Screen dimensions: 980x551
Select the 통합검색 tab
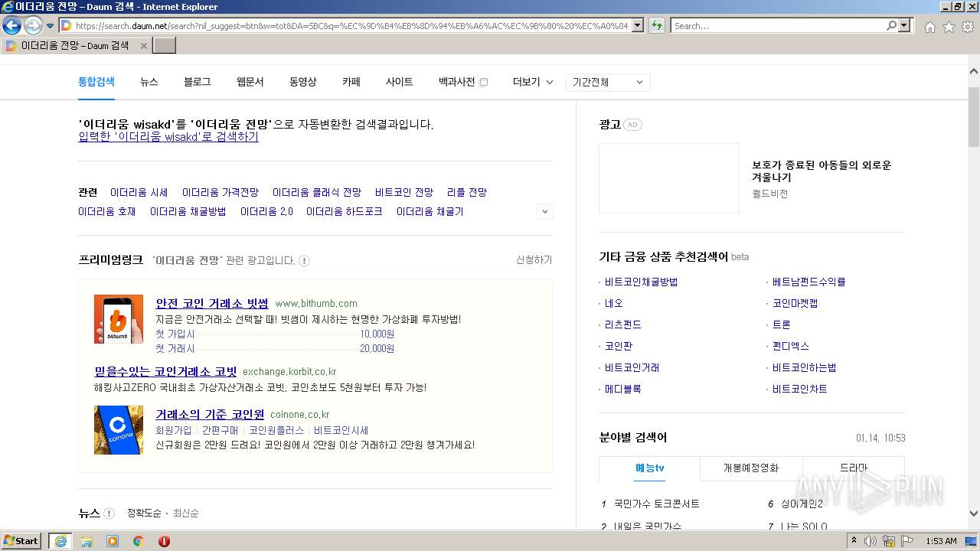pyautogui.click(x=96, y=82)
